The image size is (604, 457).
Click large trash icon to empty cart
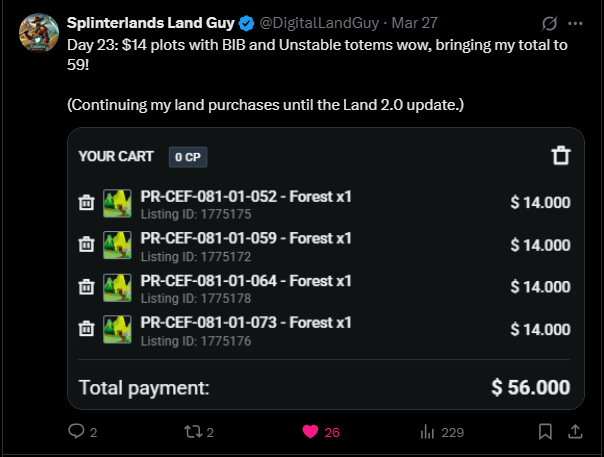pyautogui.click(x=561, y=156)
